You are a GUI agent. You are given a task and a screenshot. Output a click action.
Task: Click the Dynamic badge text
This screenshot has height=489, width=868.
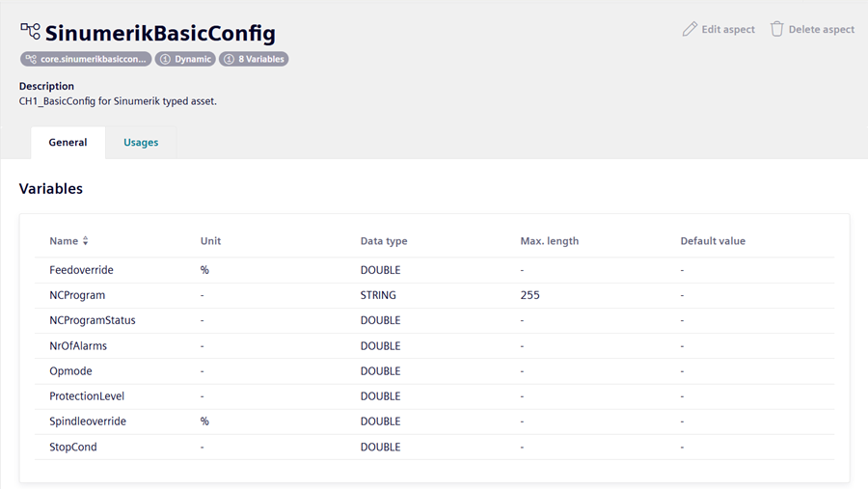coord(193,59)
